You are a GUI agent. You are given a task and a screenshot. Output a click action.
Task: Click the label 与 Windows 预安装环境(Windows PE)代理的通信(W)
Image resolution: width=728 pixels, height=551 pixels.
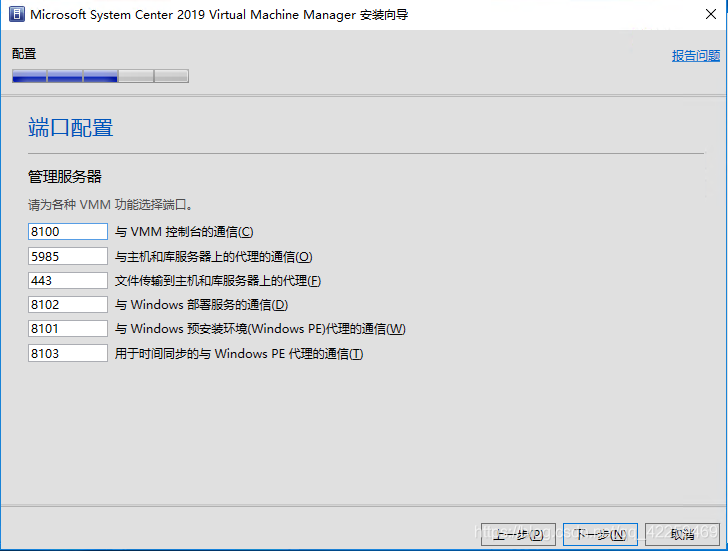260,329
